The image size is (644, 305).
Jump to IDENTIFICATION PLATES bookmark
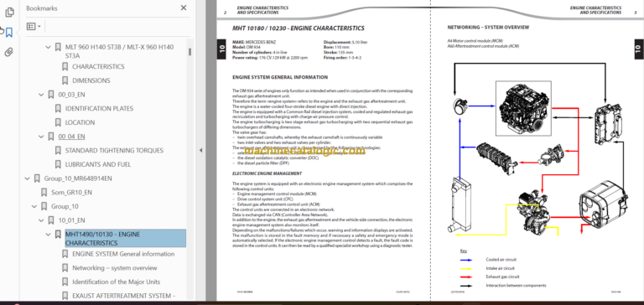(99, 108)
